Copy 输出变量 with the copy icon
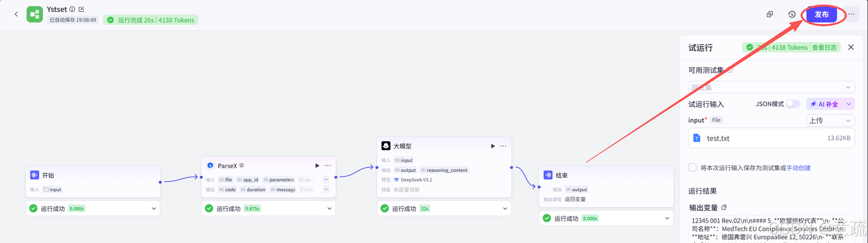The width and height of the screenshot is (868, 243). pyautogui.click(x=725, y=207)
